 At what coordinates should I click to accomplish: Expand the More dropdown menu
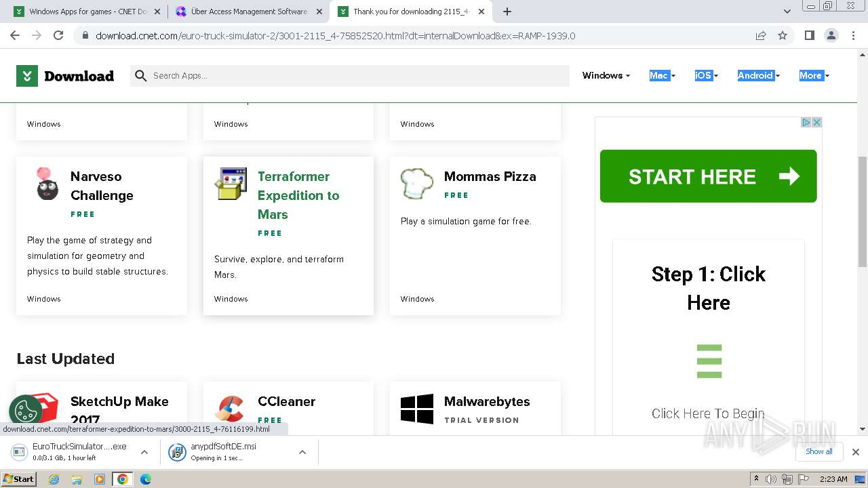click(x=814, y=76)
